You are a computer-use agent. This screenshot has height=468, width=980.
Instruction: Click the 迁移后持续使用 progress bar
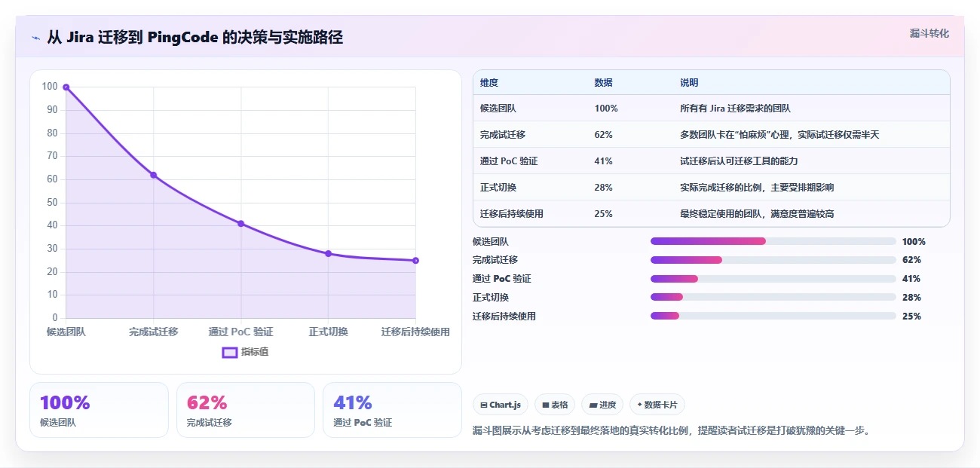click(773, 316)
